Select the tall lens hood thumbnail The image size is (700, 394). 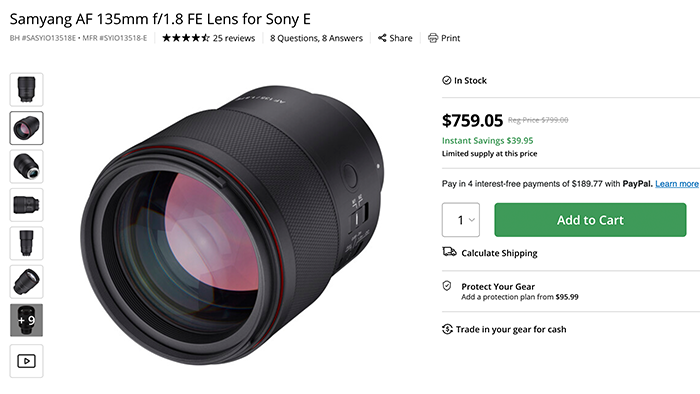click(26, 243)
